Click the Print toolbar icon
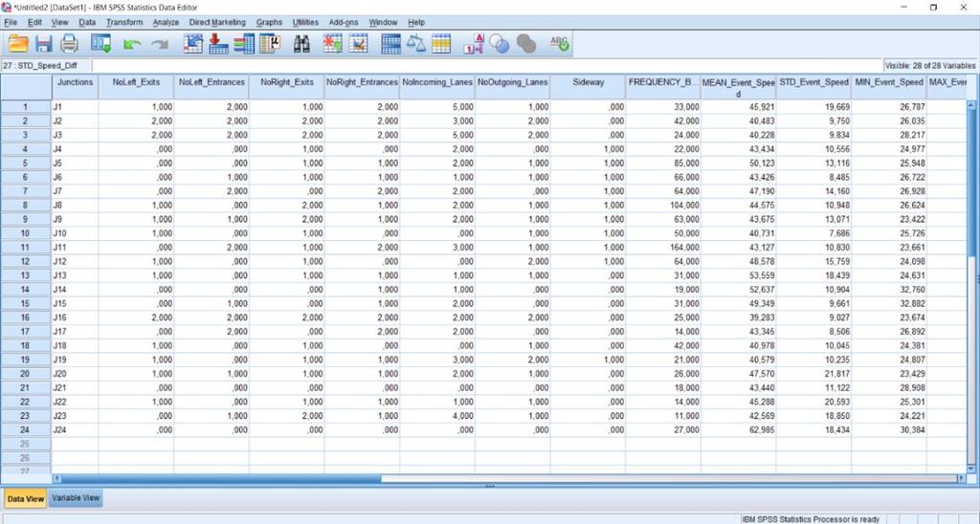Screen dimensions: 980x524 (69, 44)
